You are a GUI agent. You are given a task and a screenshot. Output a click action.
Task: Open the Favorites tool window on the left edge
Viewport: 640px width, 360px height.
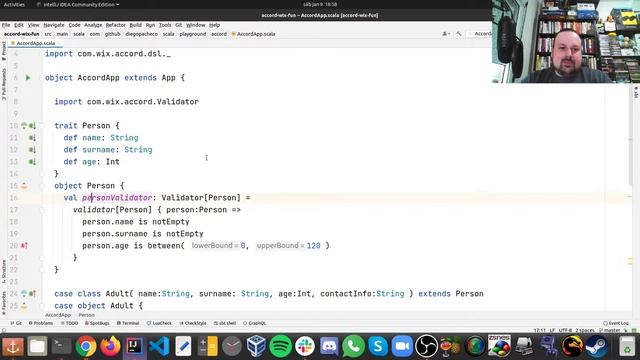(x=4, y=302)
